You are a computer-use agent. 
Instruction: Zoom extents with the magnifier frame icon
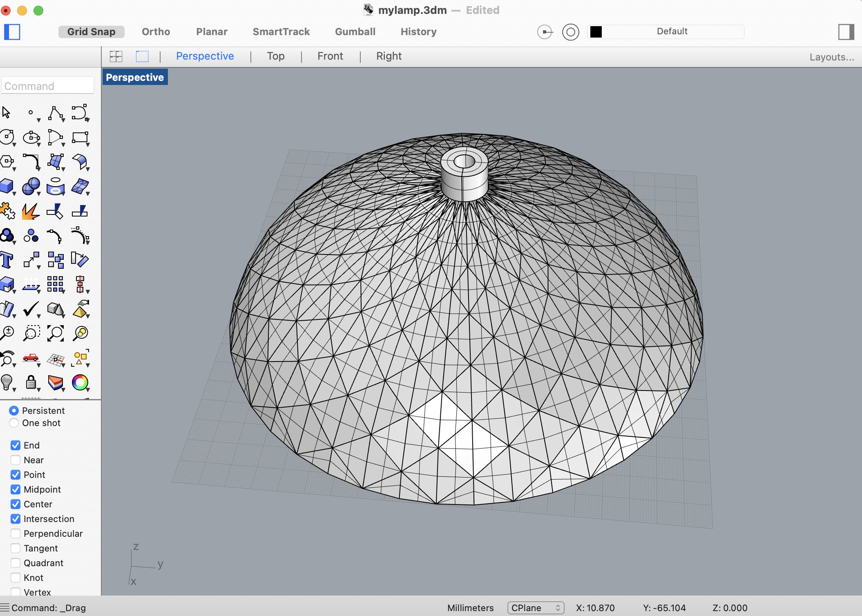(56, 333)
